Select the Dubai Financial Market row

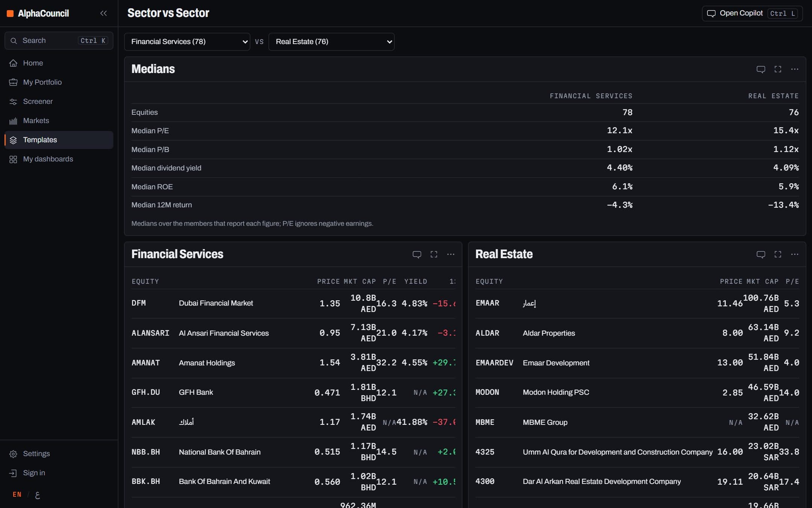click(x=293, y=304)
